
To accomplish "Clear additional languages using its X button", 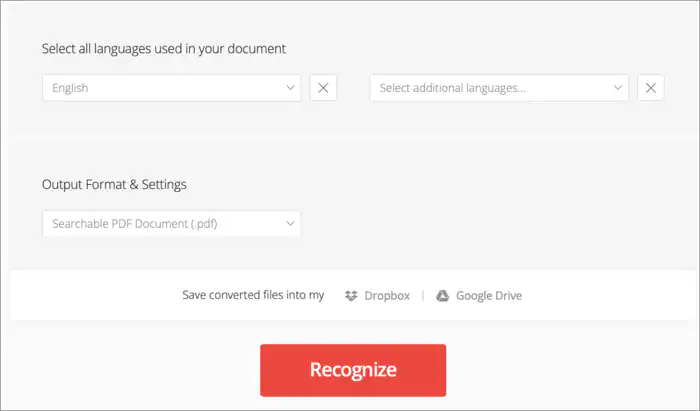I will coord(651,88).
